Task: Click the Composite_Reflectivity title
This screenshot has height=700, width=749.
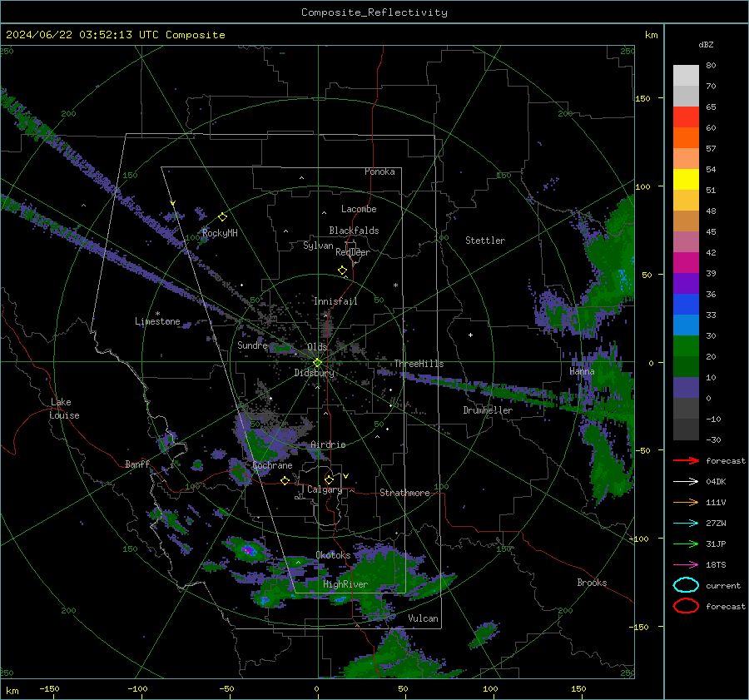Action: pyautogui.click(x=374, y=12)
